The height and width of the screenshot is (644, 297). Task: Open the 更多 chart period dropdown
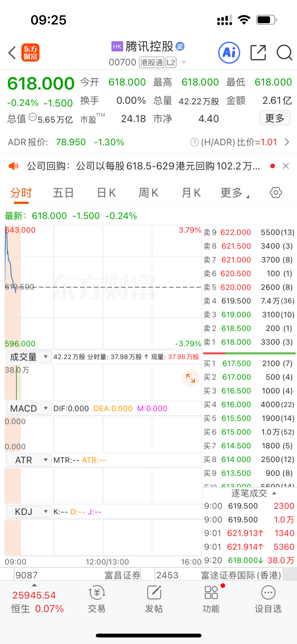(x=235, y=193)
